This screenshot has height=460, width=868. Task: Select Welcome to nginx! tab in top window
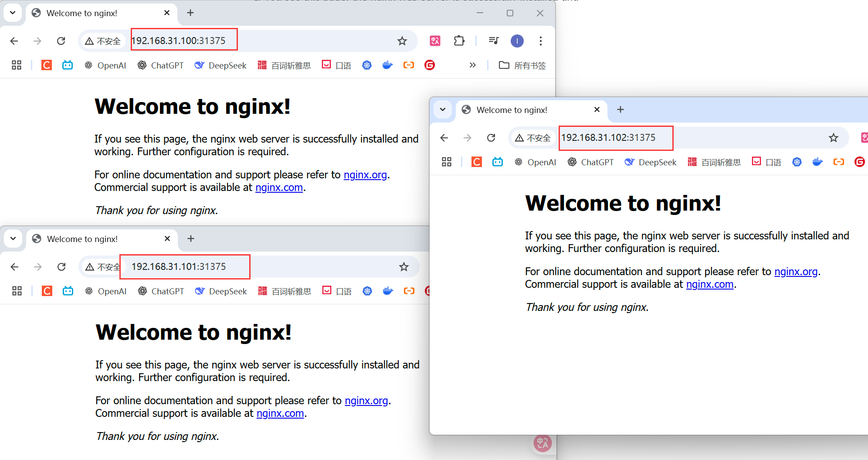[x=101, y=14]
